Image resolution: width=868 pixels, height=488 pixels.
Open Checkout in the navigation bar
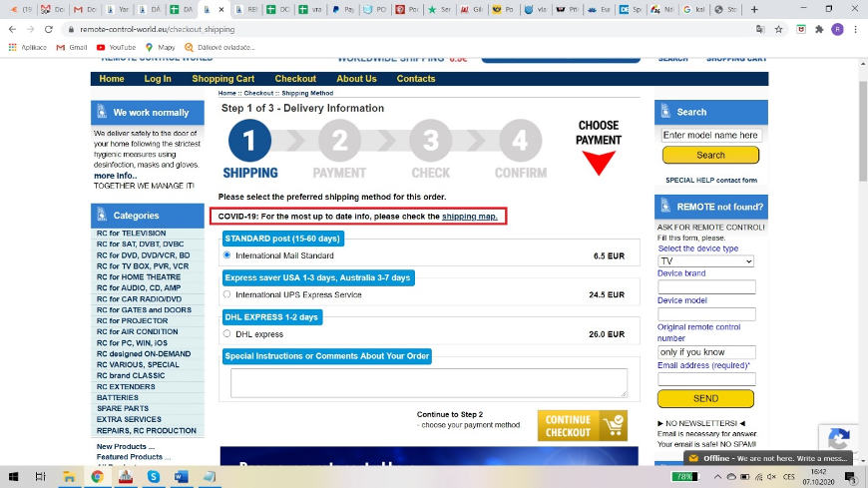point(295,79)
